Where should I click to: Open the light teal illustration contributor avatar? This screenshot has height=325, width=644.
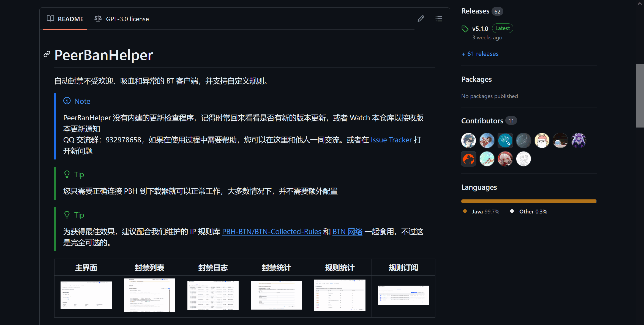point(487,159)
